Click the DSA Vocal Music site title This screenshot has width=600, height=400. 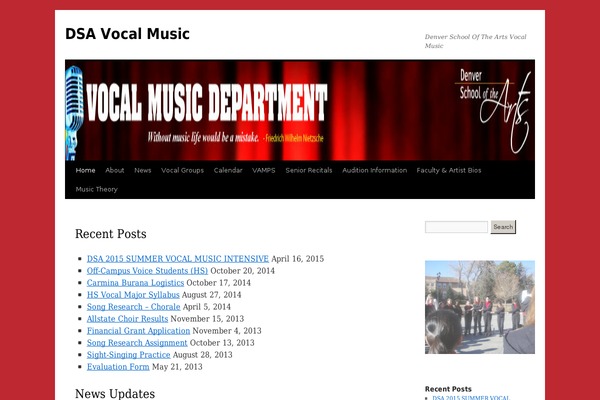127,34
